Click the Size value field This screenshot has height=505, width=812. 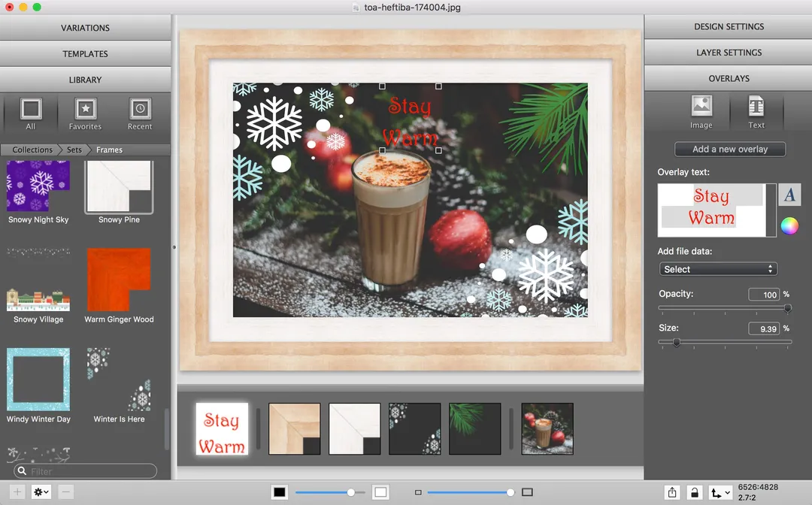[x=764, y=328]
